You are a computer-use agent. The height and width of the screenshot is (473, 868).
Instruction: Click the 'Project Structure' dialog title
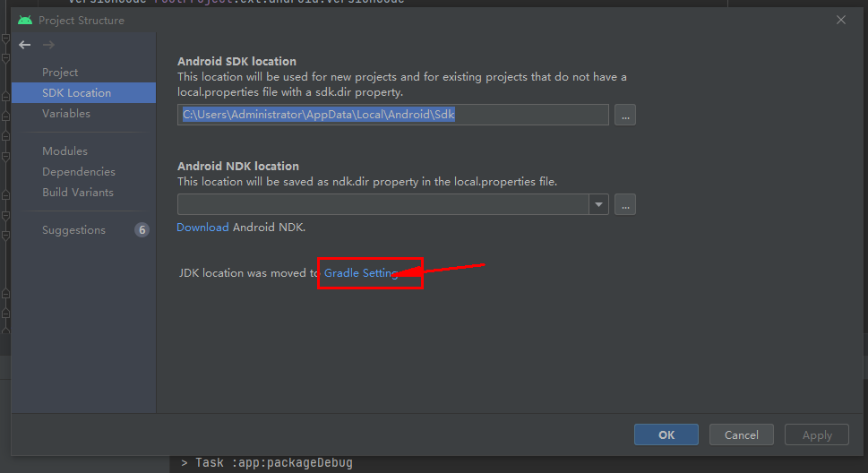[x=82, y=21]
